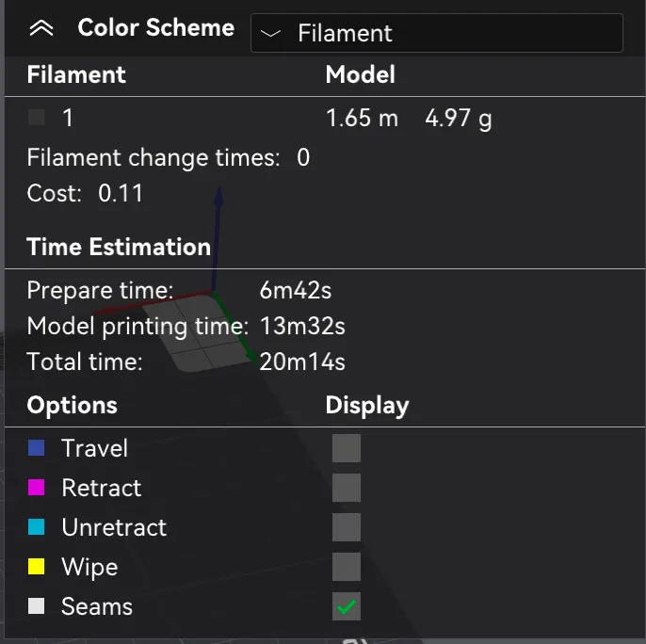Click the filament 1 color swatch
Viewport: 646px width, 644px height.
point(36,118)
